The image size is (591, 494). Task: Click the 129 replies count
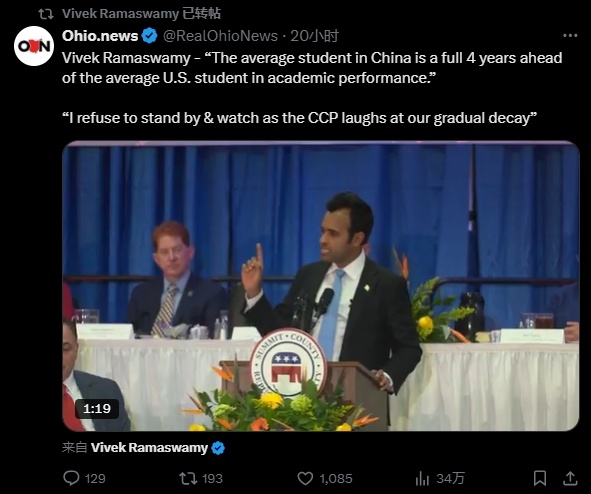(95, 479)
